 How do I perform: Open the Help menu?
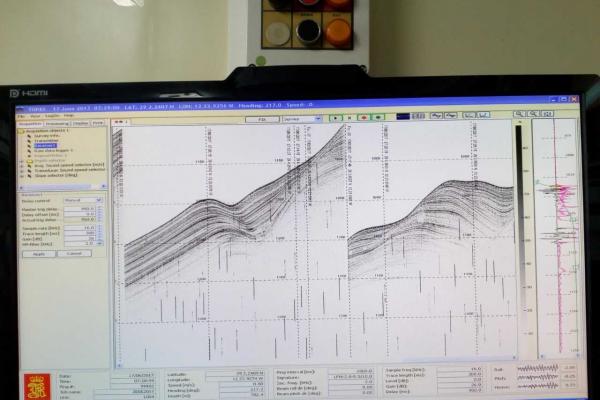69,116
